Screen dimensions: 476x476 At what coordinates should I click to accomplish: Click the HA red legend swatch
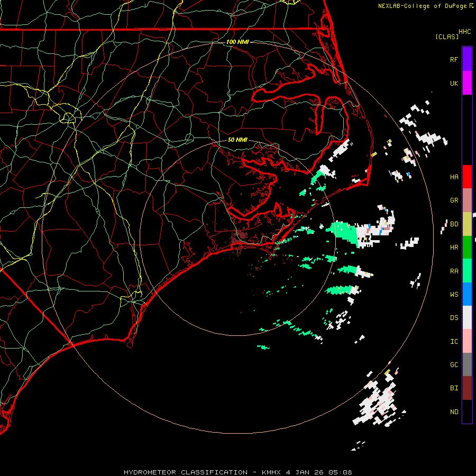pos(467,177)
